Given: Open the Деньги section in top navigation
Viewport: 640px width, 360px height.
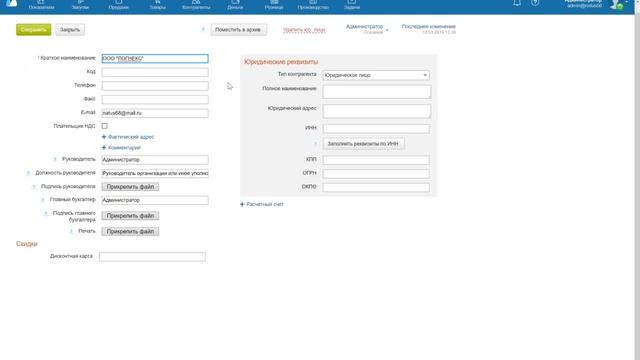Looking at the screenshot, I should tap(235, 5).
